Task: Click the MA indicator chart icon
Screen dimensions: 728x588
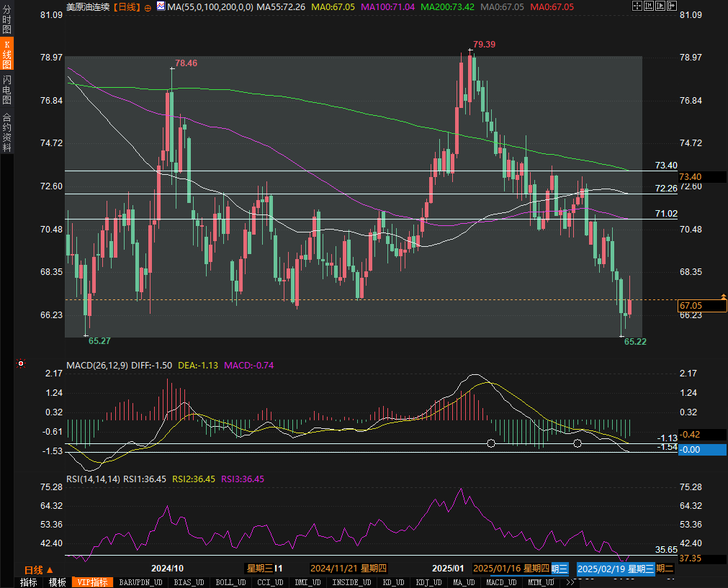Action: [x=160, y=6]
